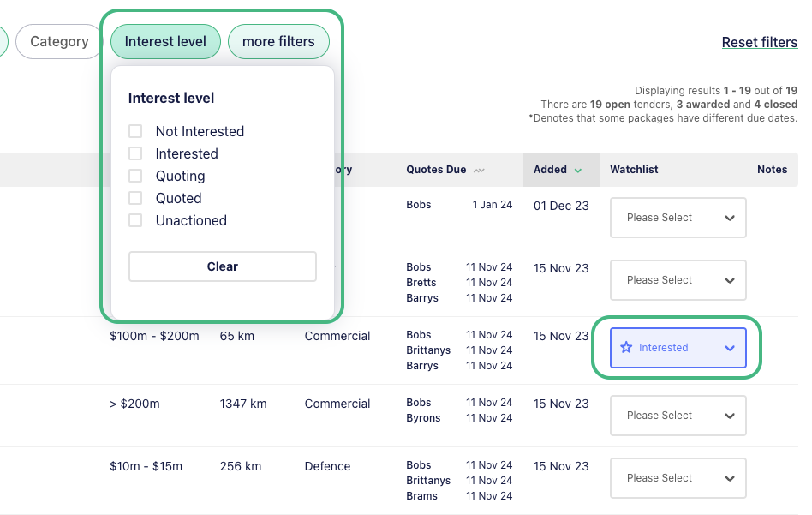Expand watchlist dropdown for the Defence row
The image size is (812, 515).
tap(678, 478)
